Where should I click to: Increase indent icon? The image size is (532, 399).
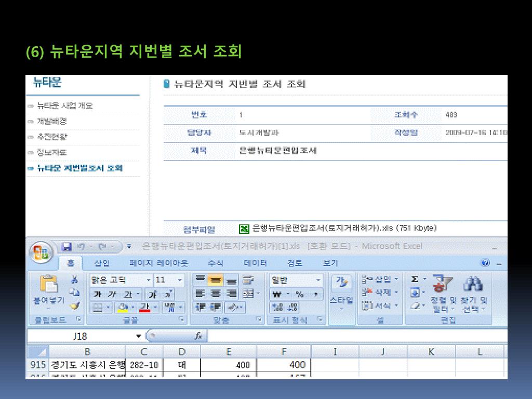[216, 308]
